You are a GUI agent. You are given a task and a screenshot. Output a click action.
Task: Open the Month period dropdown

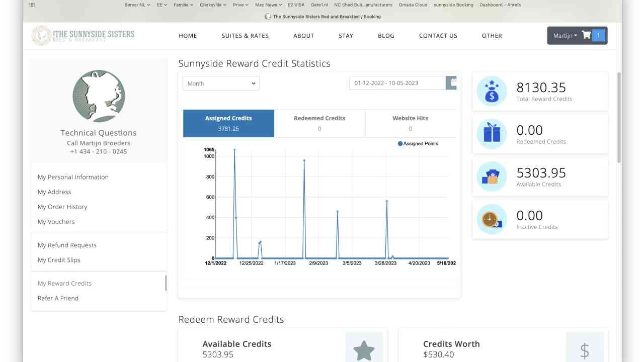pyautogui.click(x=221, y=83)
